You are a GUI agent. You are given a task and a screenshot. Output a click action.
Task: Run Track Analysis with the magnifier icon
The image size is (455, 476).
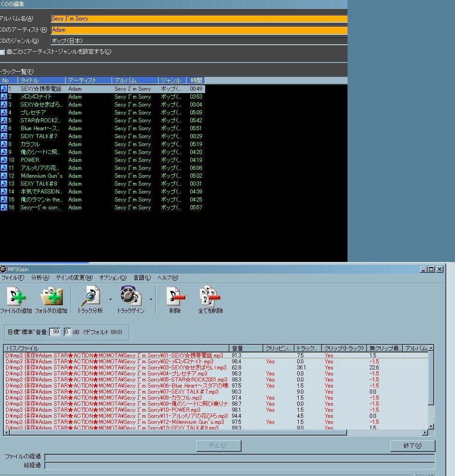[x=90, y=296]
